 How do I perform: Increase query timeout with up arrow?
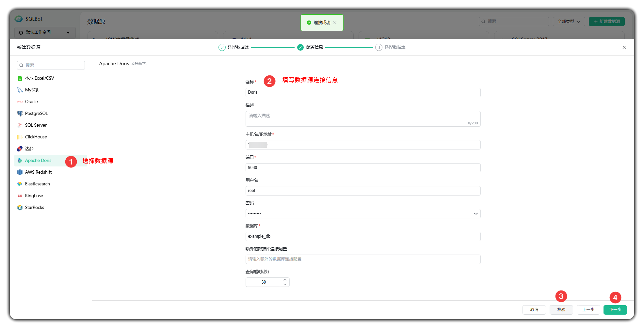pos(285,280)
